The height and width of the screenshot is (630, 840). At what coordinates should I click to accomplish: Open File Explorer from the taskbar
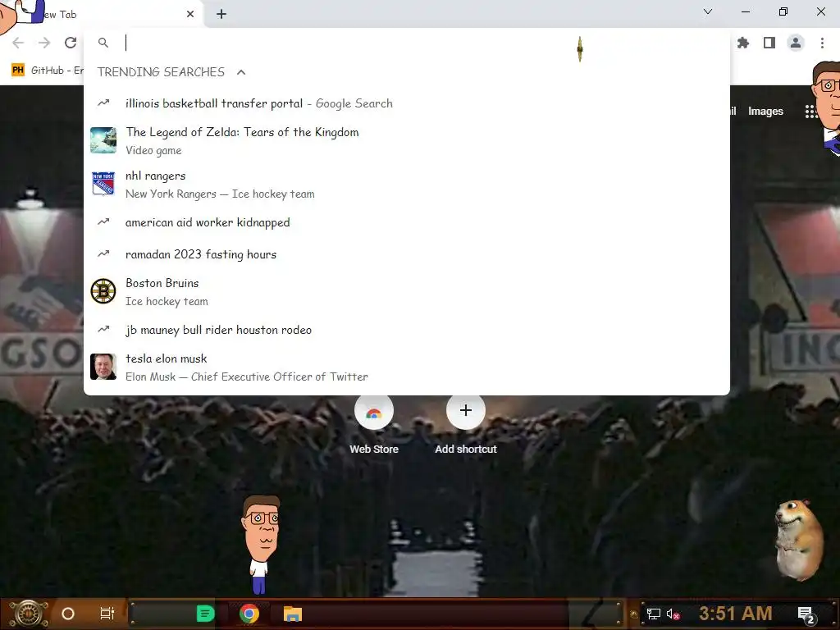pyautogui.click(x=293, y=614)
